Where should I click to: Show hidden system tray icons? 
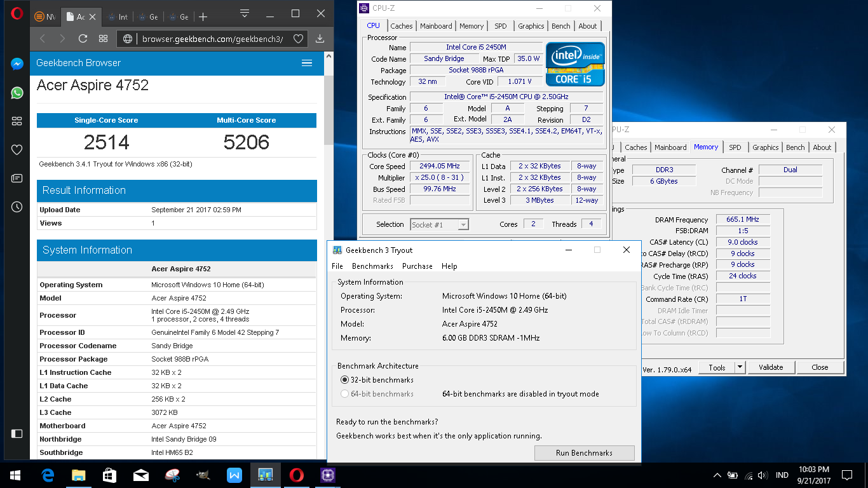coord(717,475)
